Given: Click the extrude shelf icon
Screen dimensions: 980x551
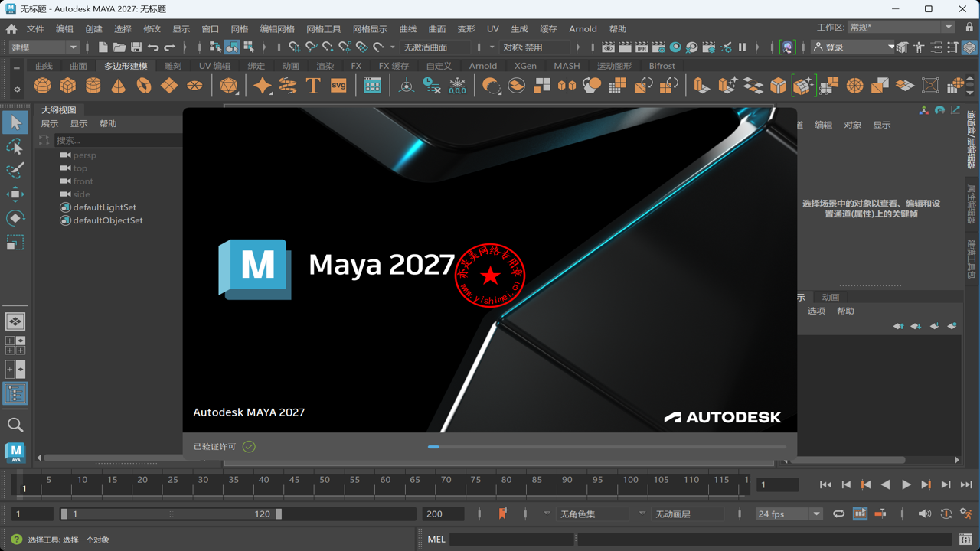Looking at the screenshot, I should [702, 86].
